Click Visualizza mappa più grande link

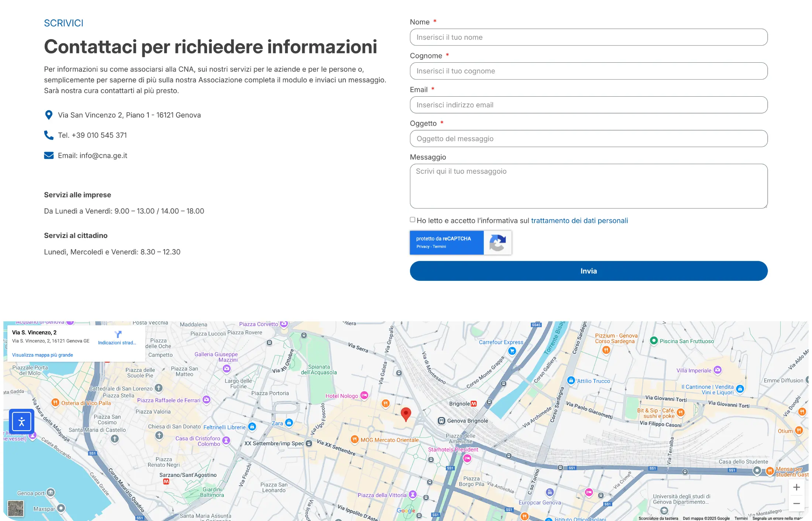pyautogui.click(x=42, y=355)
